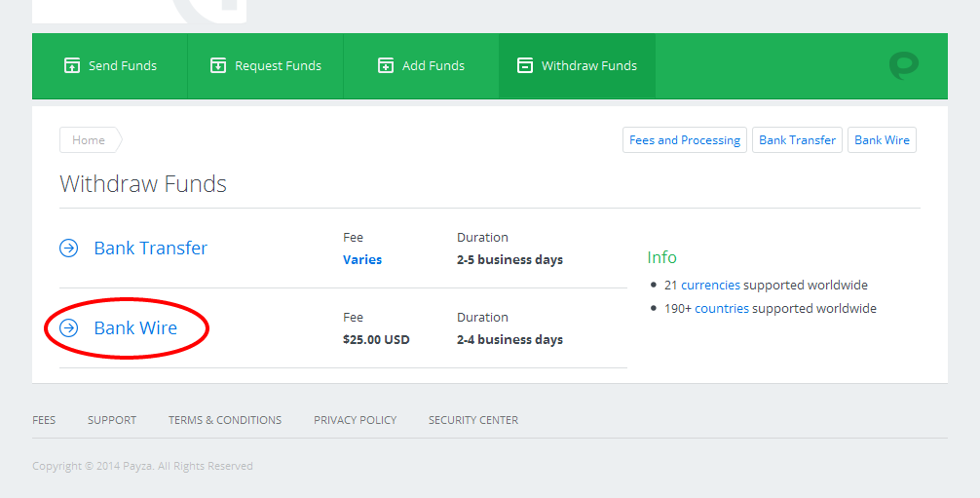Image resolution: width=980 pixels, height=498 pixels.
Task: Open the currencies link in Info
Action: [710, 286]
